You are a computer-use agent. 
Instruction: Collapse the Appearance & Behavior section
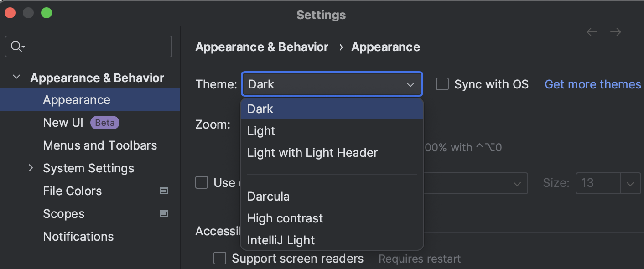16,77
